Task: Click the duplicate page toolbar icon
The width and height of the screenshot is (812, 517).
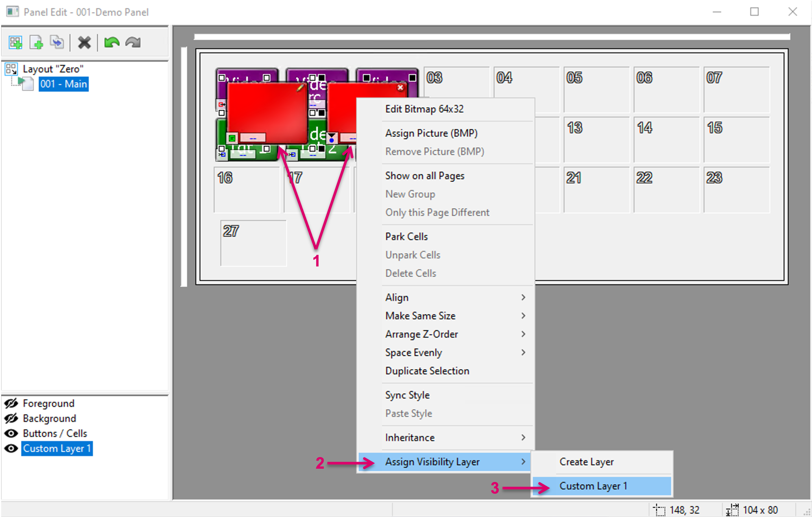Action: [x=57, y=43]
